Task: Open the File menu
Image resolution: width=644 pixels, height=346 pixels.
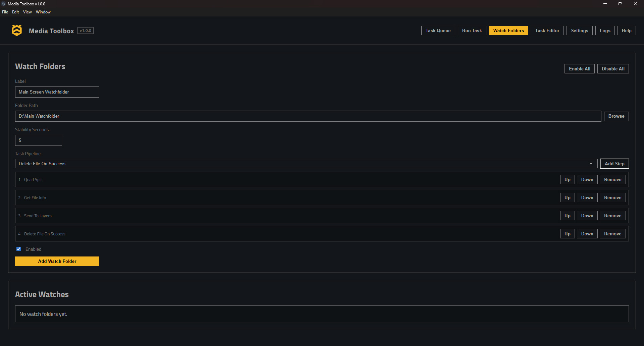Action: click(5, 12)
